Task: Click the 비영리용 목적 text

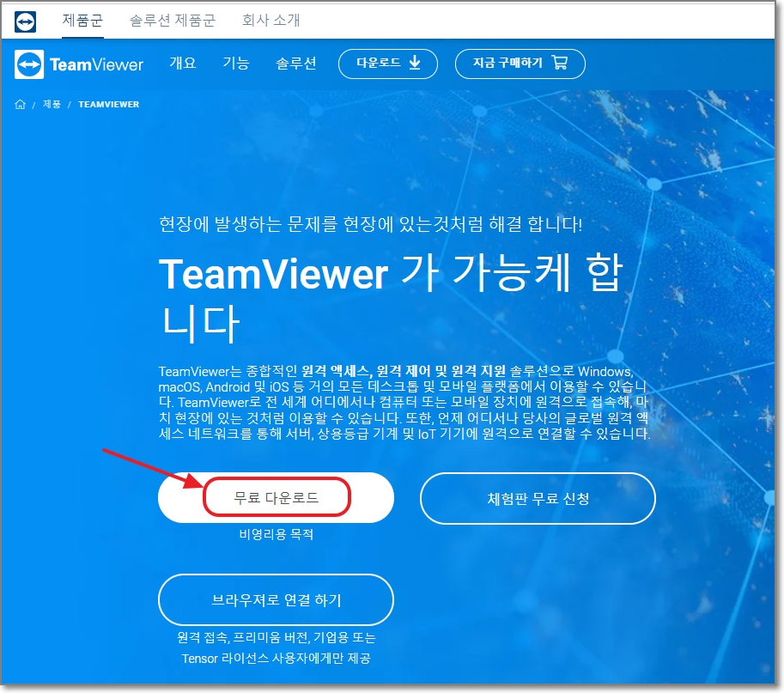Action: 276,534
